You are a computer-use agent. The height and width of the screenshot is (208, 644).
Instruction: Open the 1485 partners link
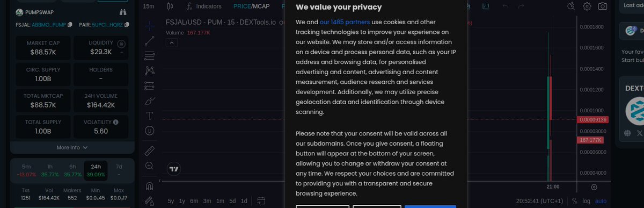pos(345,22)
